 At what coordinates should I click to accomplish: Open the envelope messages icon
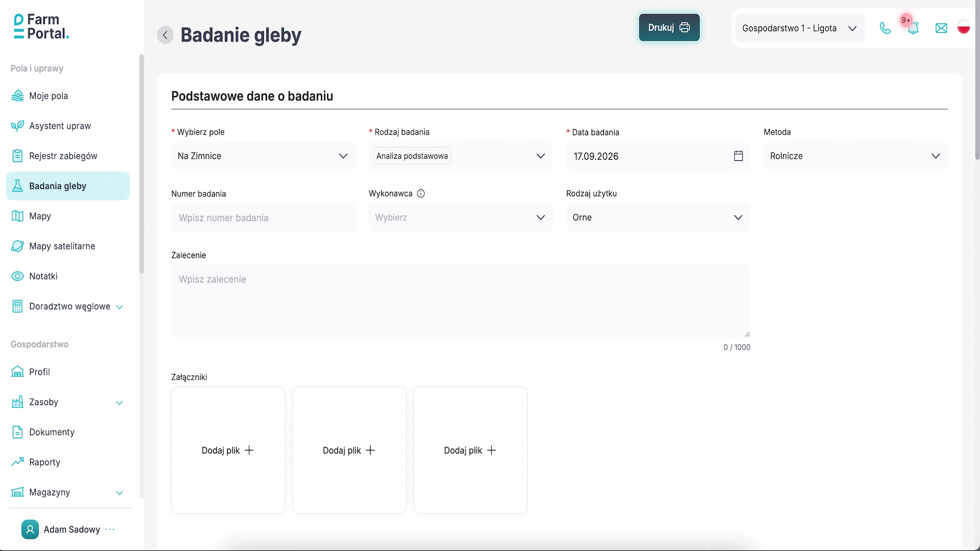point(941,28)
